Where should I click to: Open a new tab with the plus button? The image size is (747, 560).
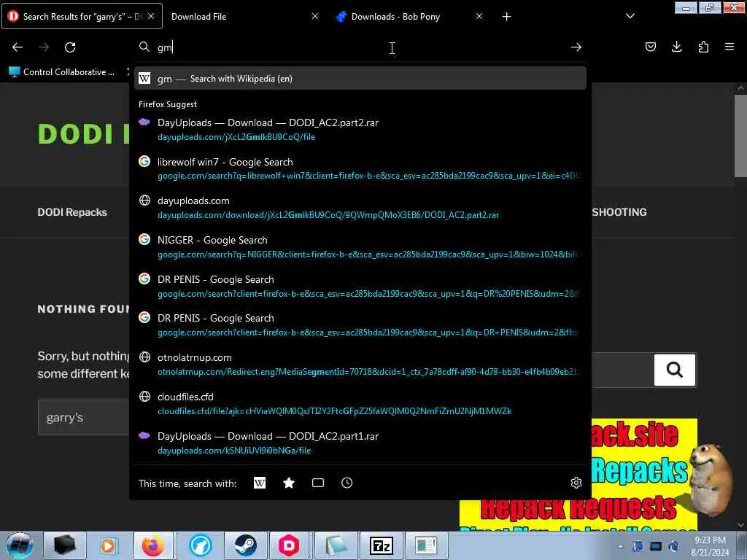[506, 17]
